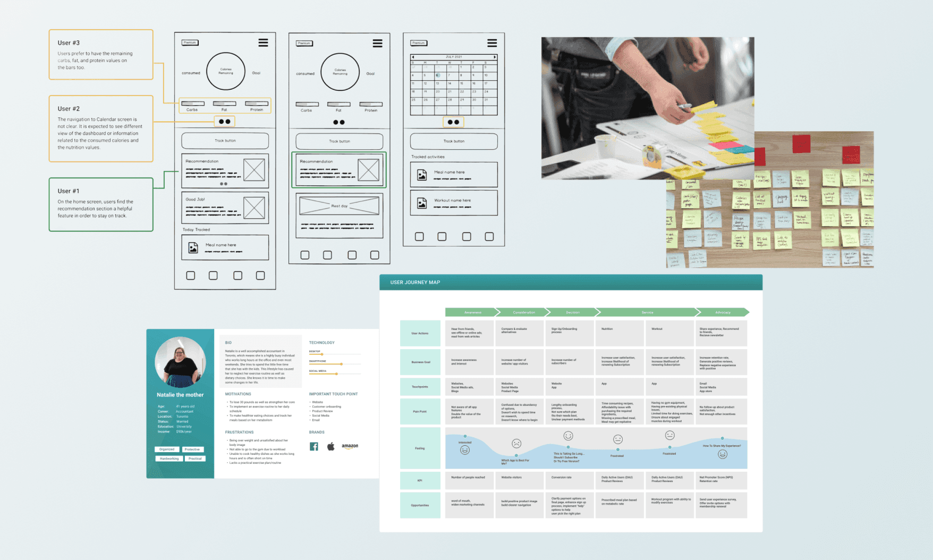Click the Business Goal row label
This screenshot has height=560, width=933.
420,362
